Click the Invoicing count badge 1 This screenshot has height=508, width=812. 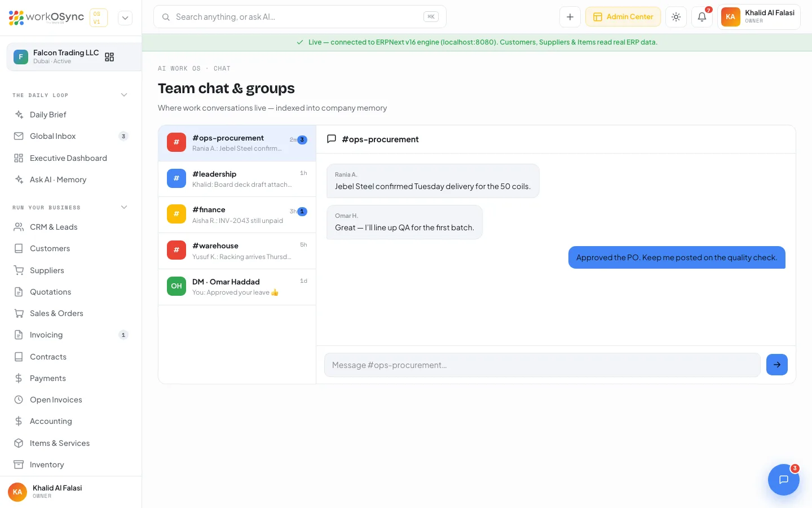pyautogui.click(x=123, y=335)
